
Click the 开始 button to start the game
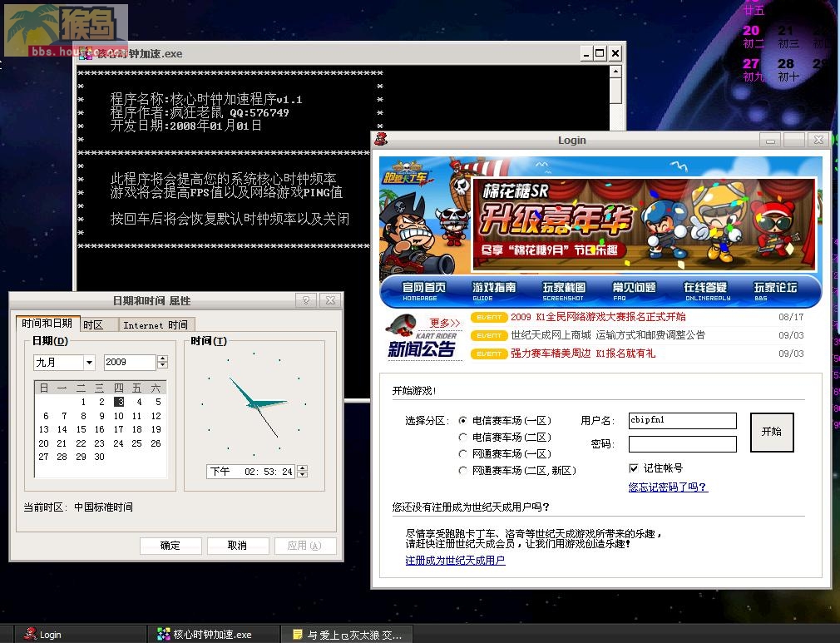772,432
